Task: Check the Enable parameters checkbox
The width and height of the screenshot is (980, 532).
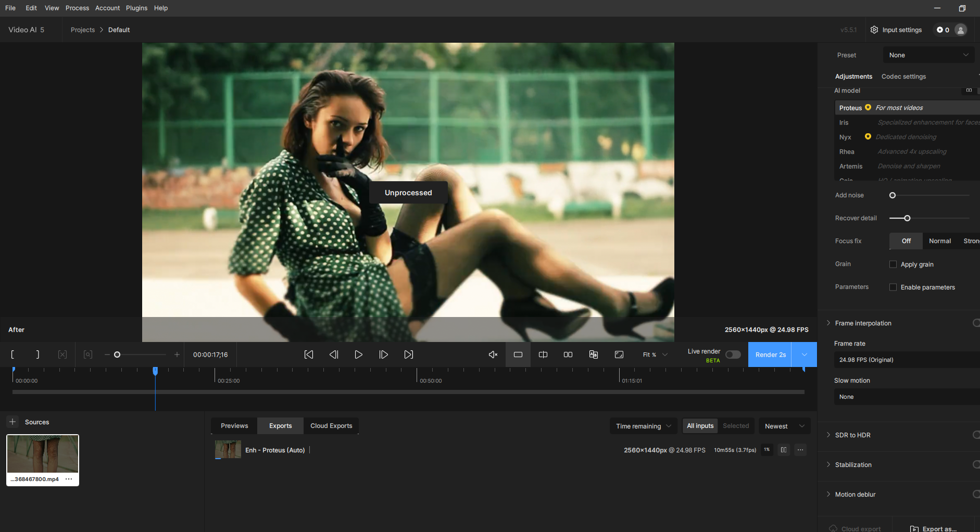Action: click(893, 287)
